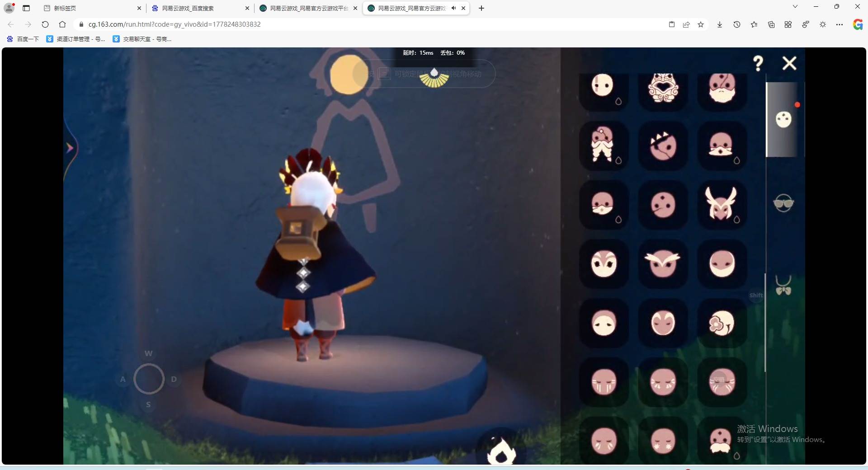868x470 pixels.
Task: Switch to the necklace category
Action: tap(783, 285)
